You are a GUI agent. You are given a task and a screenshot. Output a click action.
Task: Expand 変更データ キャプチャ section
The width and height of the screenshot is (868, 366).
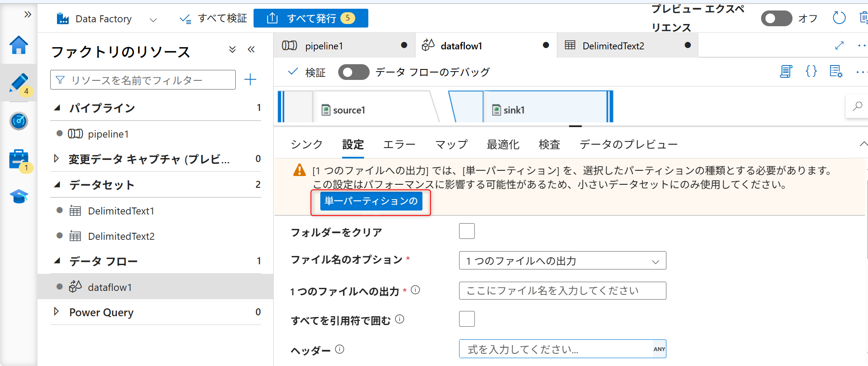[x=56, y=159]
